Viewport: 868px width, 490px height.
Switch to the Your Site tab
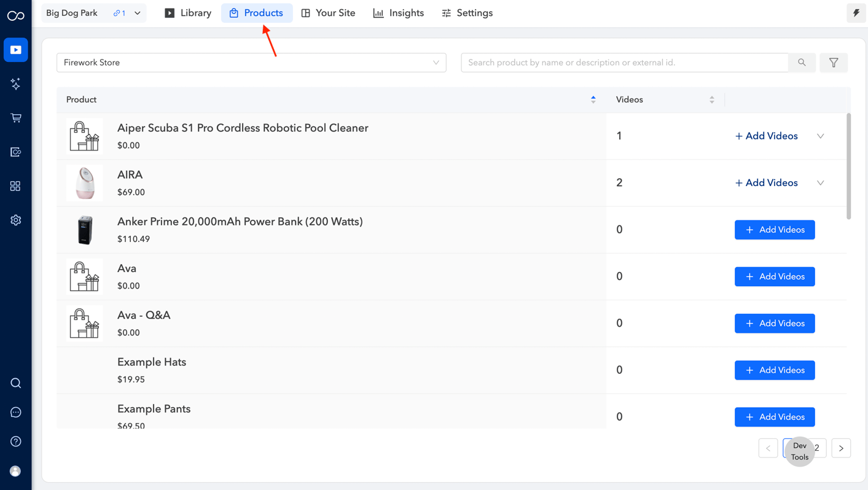[328, 12]
